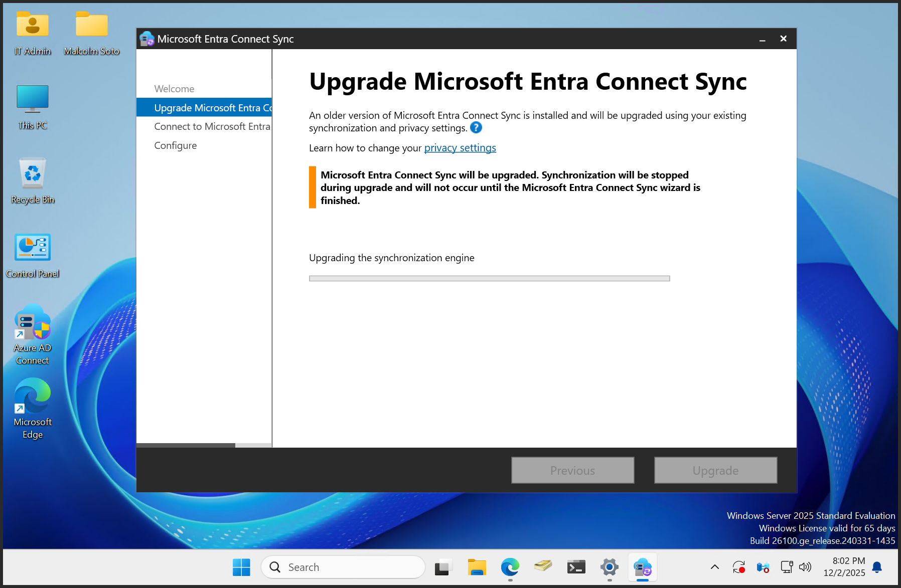Image resolution: width=901 pixels, height=588 pixels.
Task: Open the privacy settings link
Action: pos(460,148)
